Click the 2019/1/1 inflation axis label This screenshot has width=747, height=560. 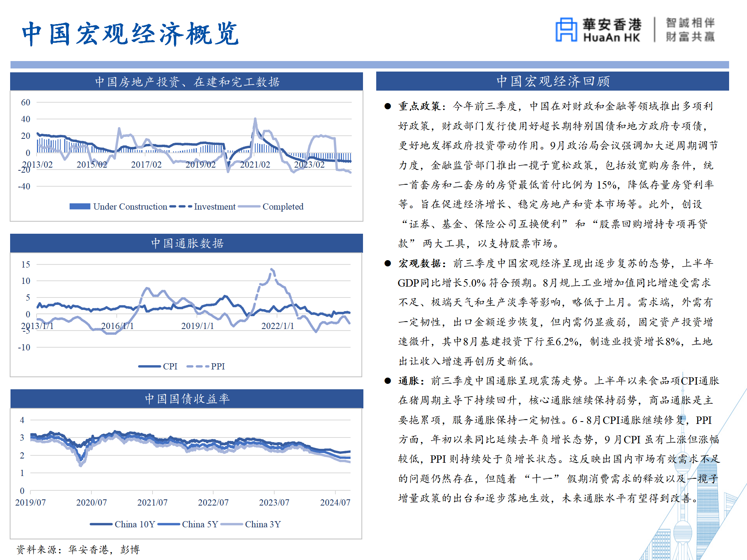tap(198, 326)
